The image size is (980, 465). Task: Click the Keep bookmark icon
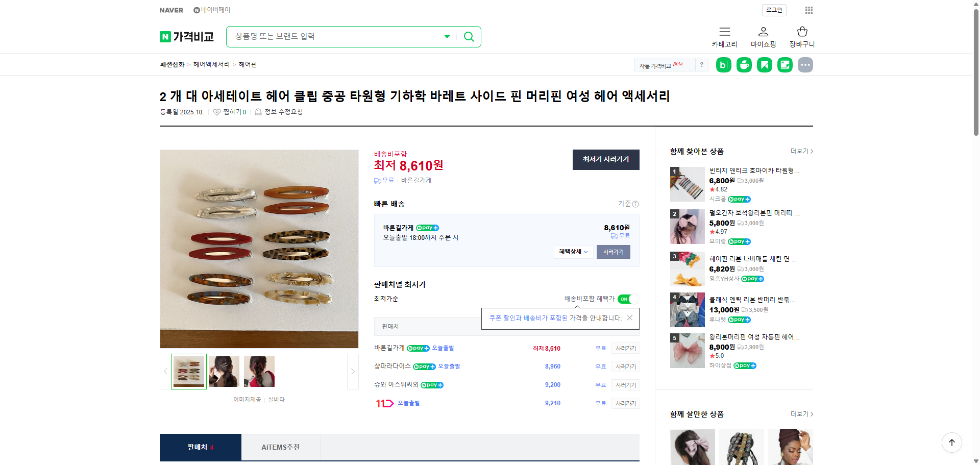pos(764,65)
